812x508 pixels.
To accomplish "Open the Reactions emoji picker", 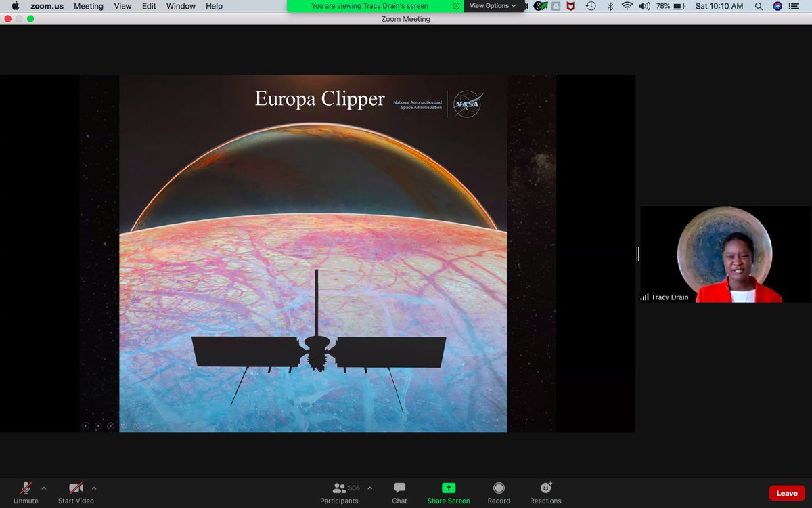I will tap(545, 492).
